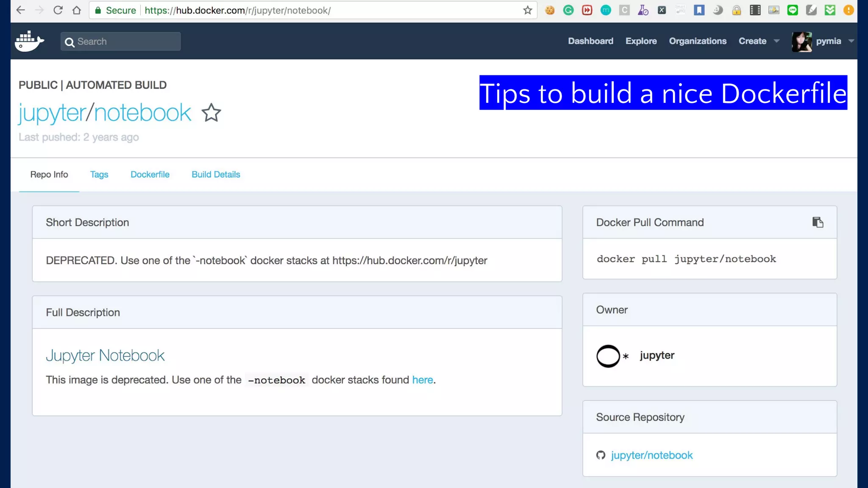Switch to the Build Details tab
The image size is (868, 488).
pyautogui.click(x=216, y=175)
